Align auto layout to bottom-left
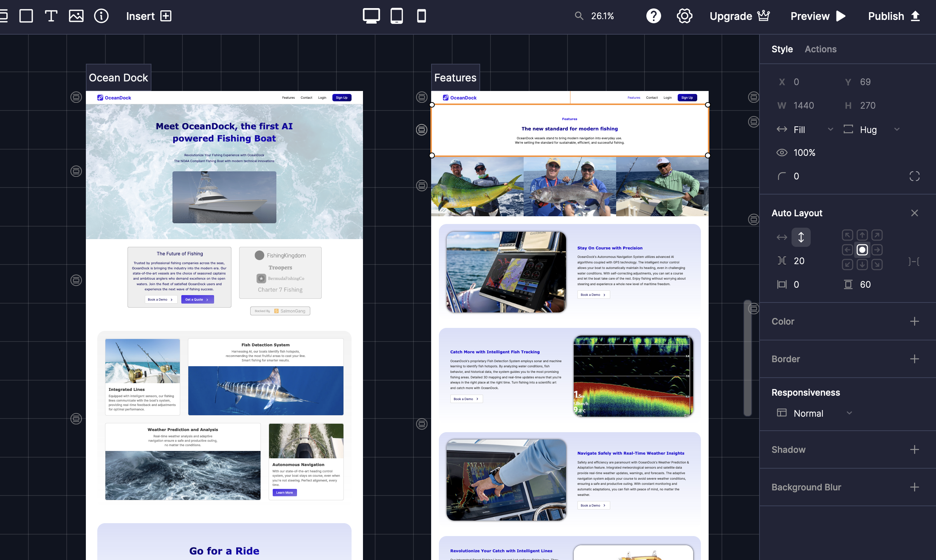Image resolution: width=936 pixels, height=560 pixels. 847,265
